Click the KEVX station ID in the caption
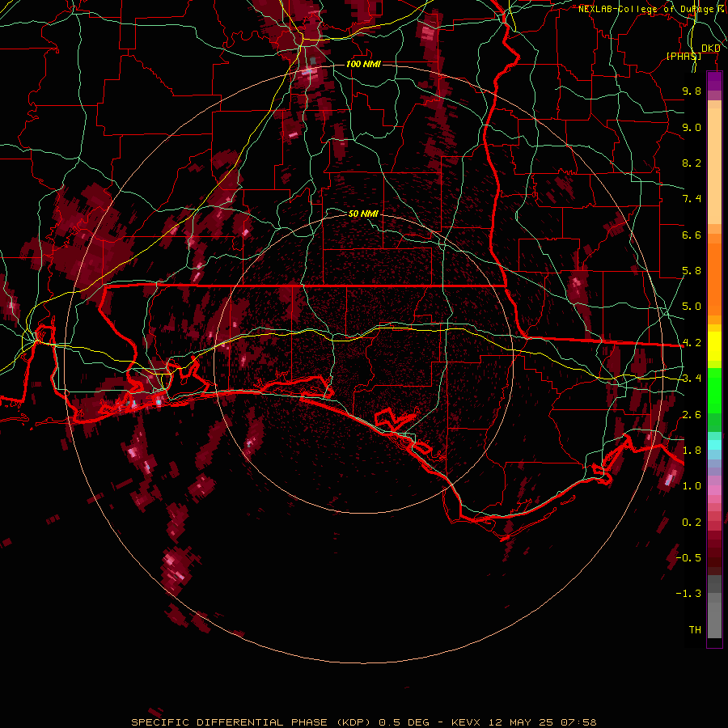728x728 pixels. click(x=467, y=722)
